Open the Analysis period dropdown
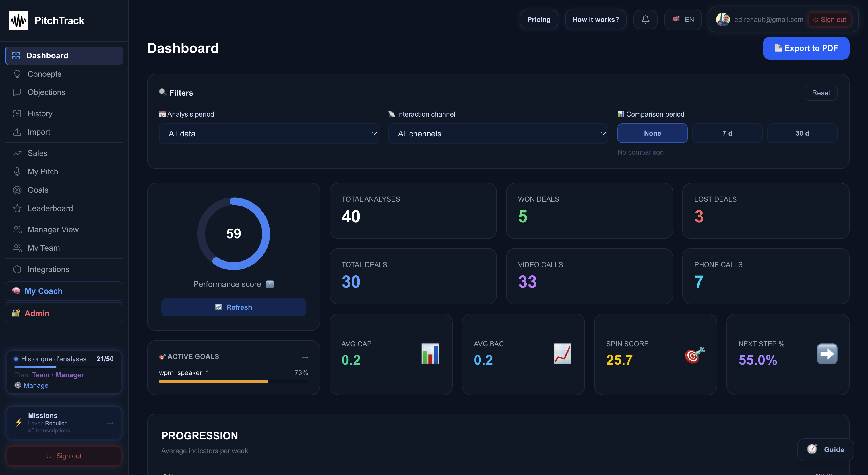This screenshot has width=868, height=475. 269,134
